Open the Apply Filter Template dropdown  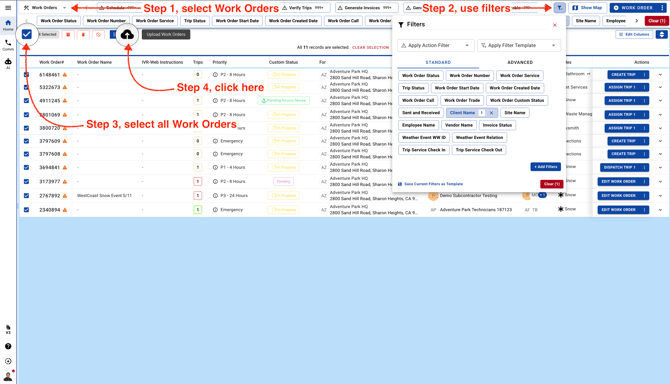519,45
